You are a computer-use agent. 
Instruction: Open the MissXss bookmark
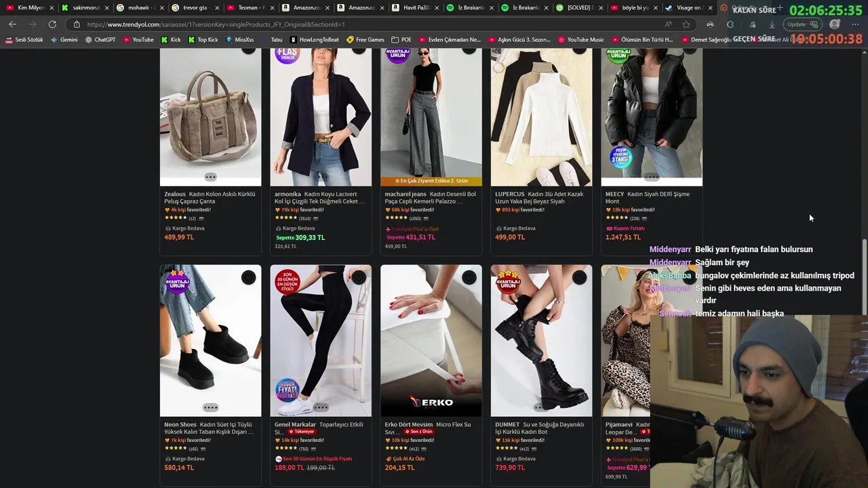click(x=239, y=40)
